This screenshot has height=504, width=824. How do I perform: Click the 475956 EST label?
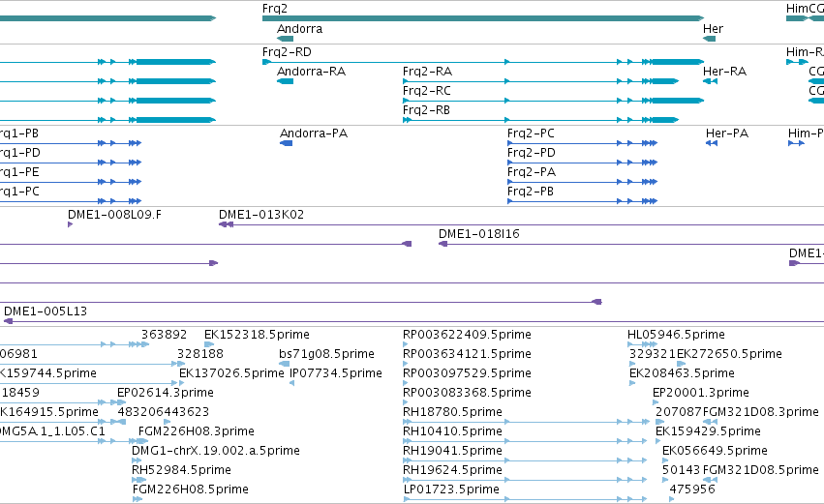tap(692, 489)
